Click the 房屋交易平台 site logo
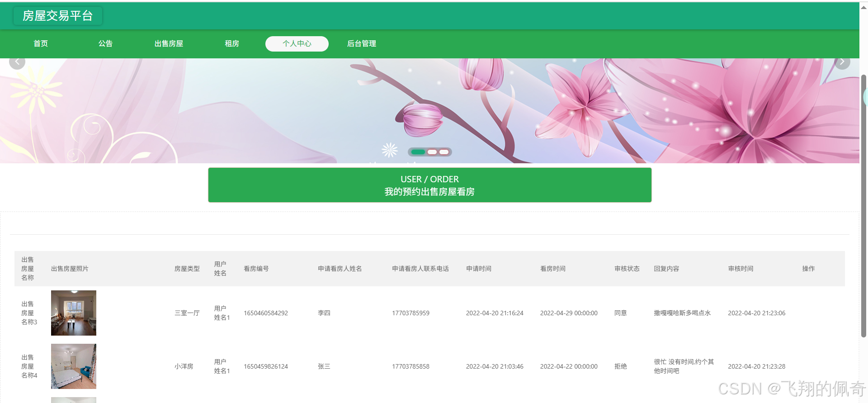 [x=58, y=16]
